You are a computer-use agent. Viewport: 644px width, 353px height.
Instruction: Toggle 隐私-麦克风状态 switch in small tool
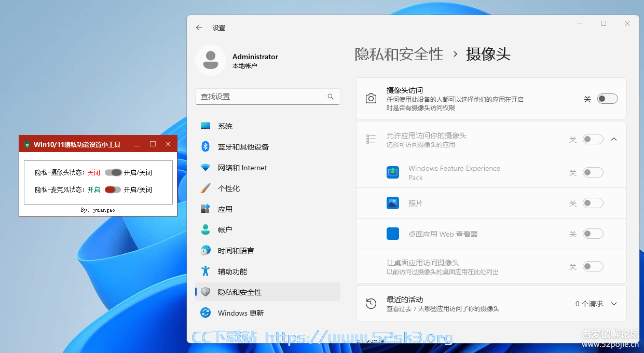(x=113, y=189)
